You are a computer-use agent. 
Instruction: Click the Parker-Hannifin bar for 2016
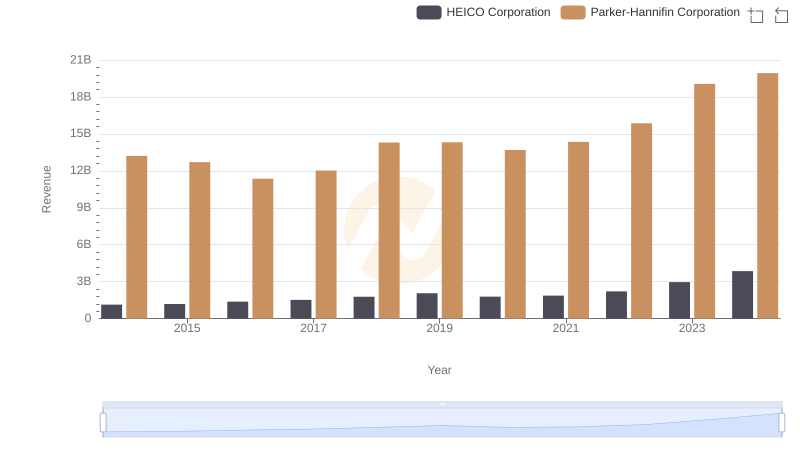pos(263,248)
